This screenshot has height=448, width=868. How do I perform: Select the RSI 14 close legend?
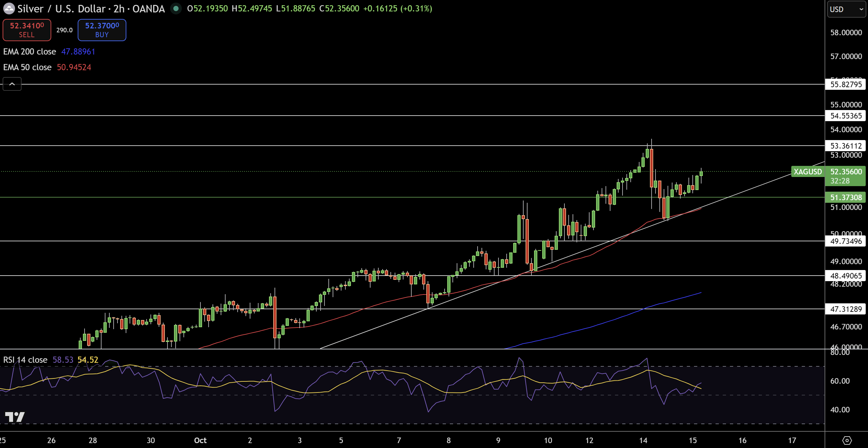tap(25, 360)
